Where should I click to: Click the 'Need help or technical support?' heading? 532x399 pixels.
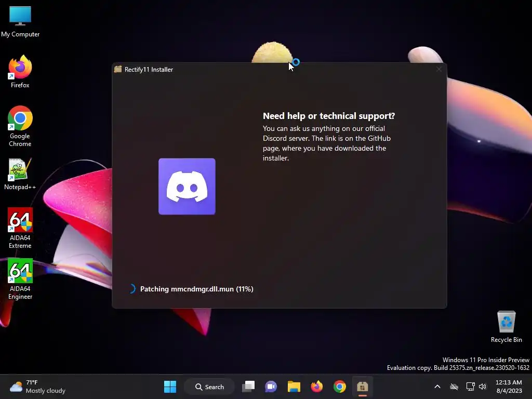click(329, 116)
